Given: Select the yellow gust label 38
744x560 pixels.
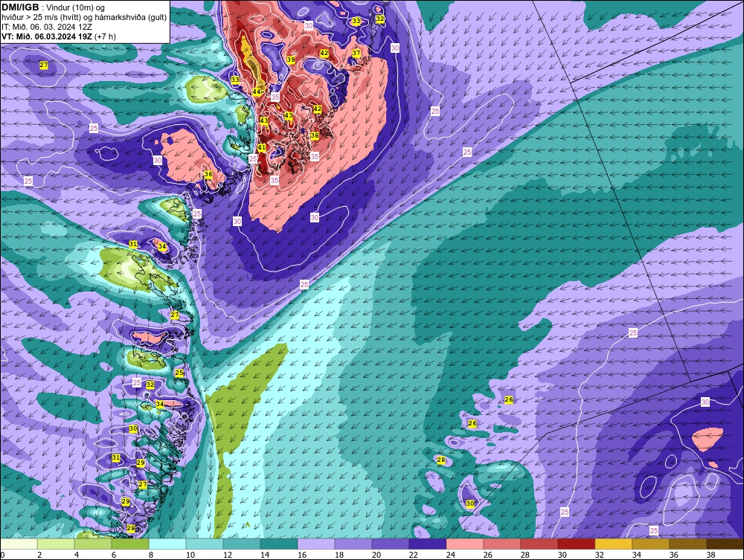Looking at the screenshot, I should tap(314, 135).
